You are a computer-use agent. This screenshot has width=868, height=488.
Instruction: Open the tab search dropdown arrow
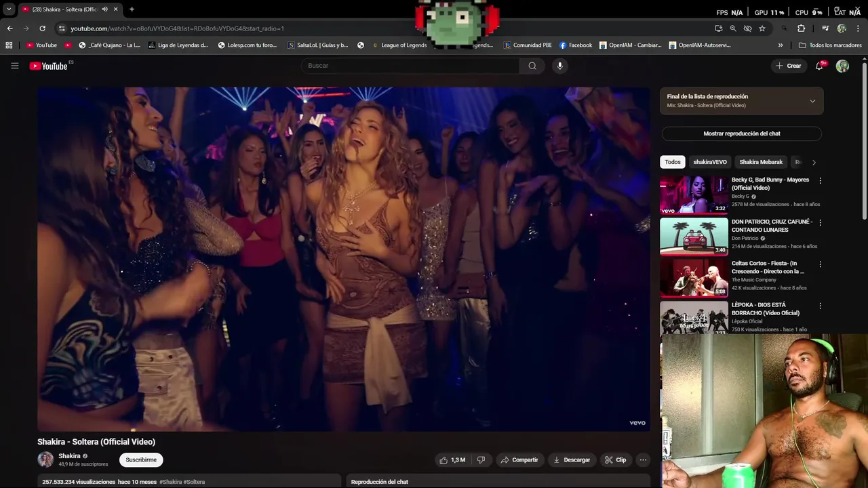pos(9,9)
